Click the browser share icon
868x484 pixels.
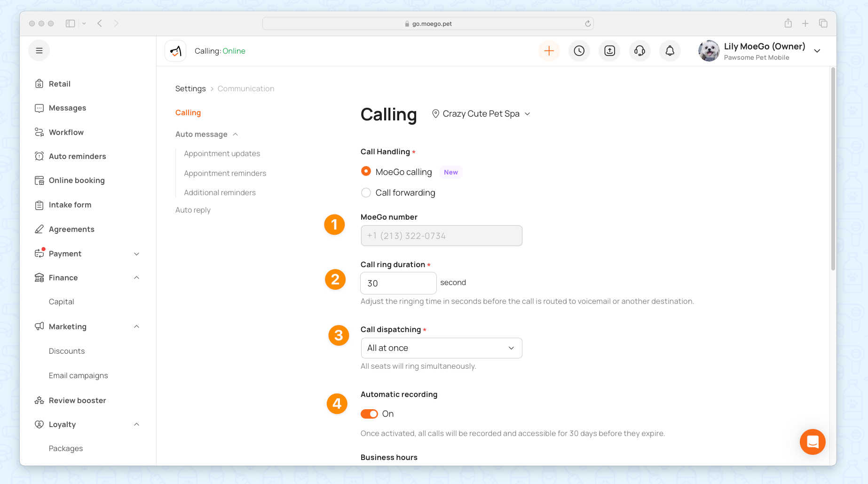click(x=789, y=23)
